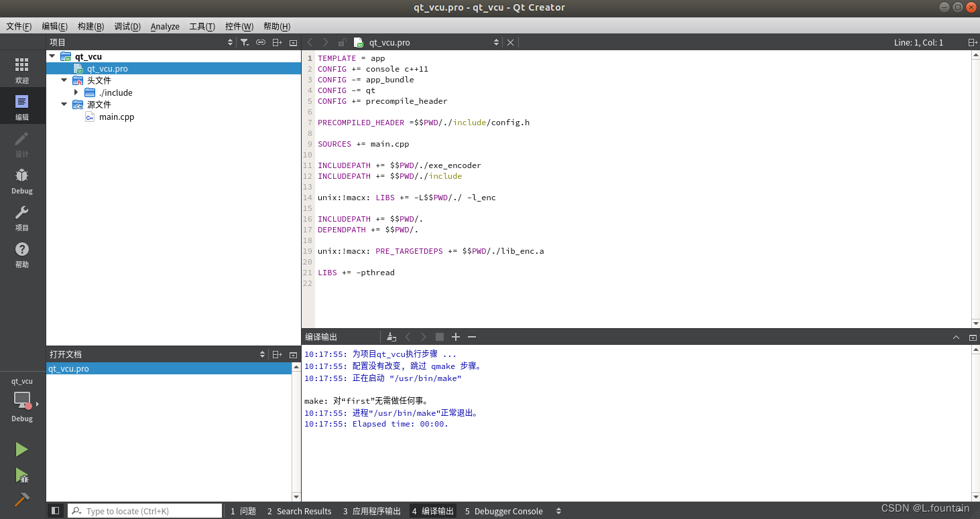Show the 1 问题 output pane
980x519 pixels.
(x=243, y=511)
